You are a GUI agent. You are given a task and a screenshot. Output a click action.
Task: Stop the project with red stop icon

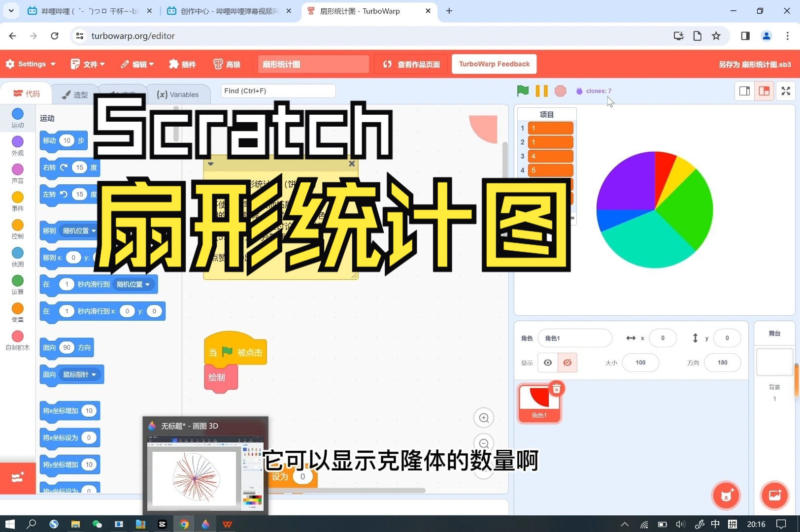(560, 91)
